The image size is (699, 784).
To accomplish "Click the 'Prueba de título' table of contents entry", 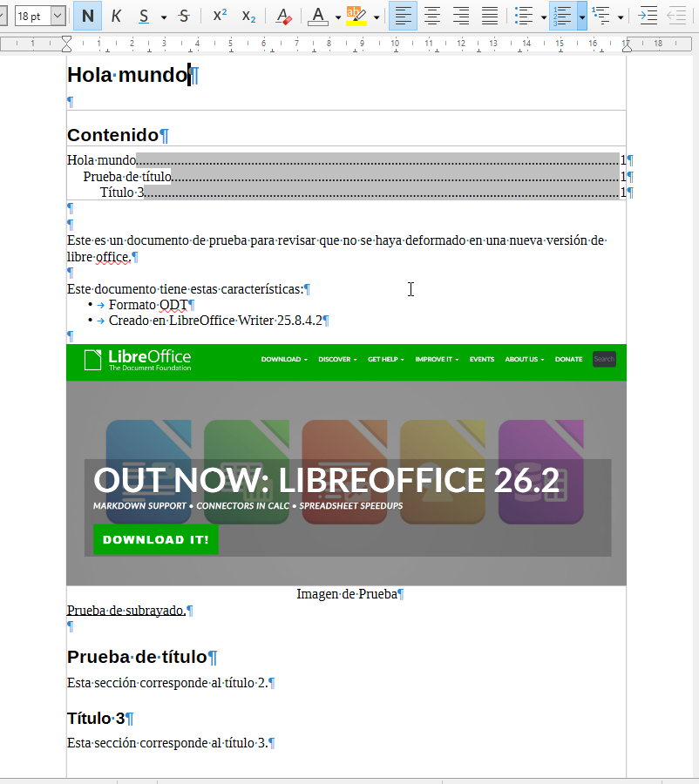I will (x=127, y=177).
